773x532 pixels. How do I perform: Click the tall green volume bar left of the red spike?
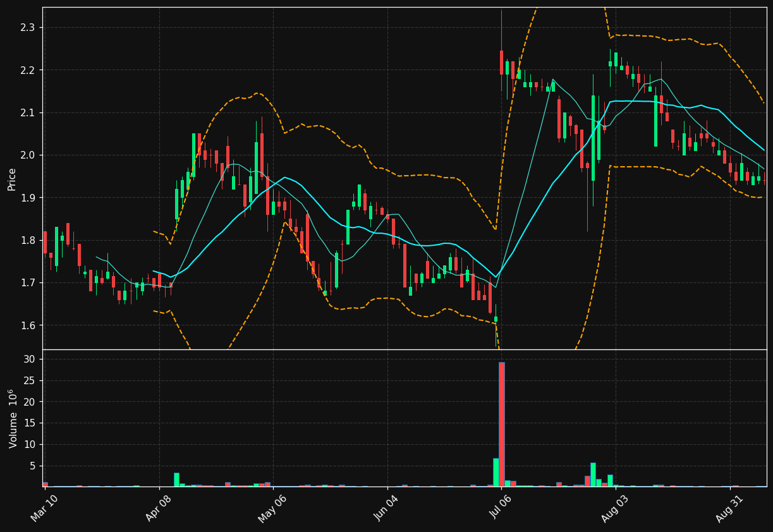496,472
